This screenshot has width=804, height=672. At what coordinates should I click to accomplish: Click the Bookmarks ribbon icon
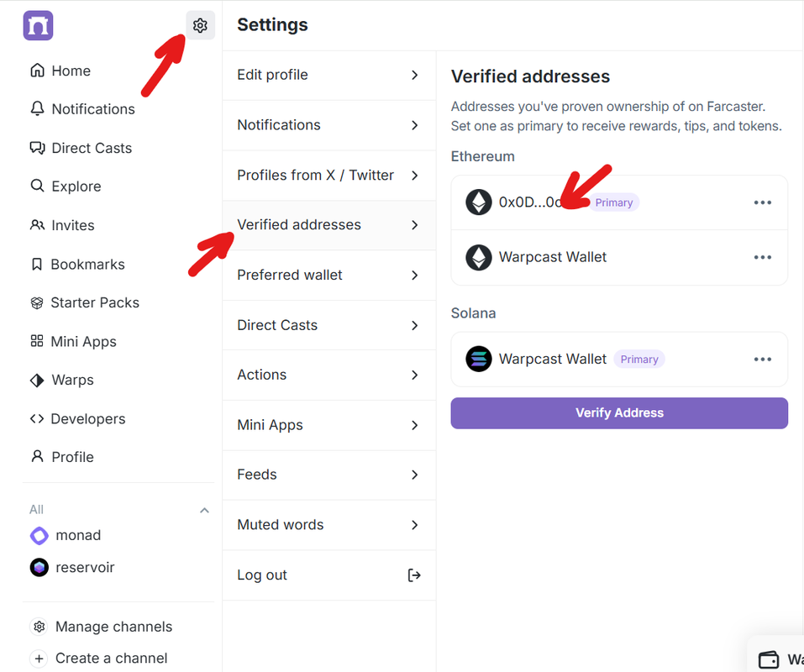(x=37, y=264)
